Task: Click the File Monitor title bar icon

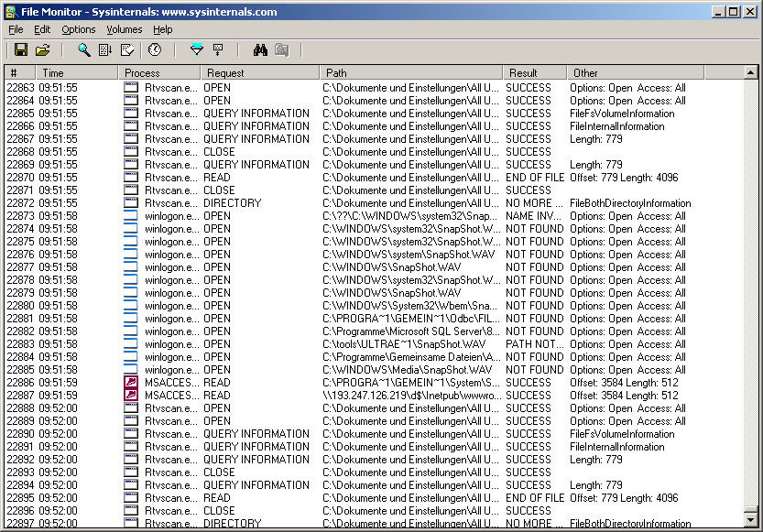Action: point(11,12)
